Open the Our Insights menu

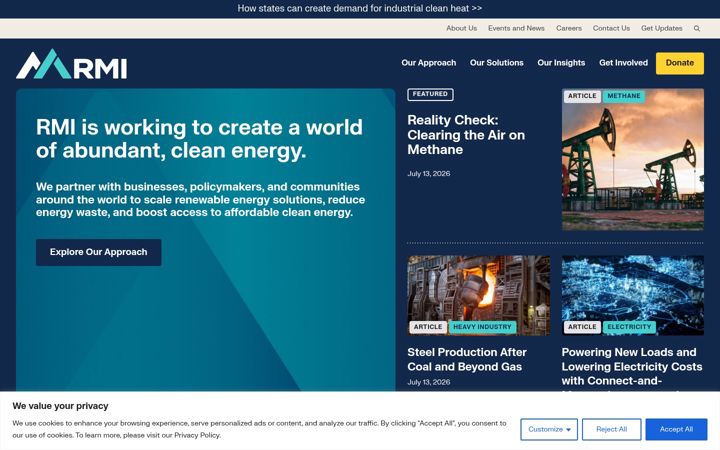tap(561, 63)
